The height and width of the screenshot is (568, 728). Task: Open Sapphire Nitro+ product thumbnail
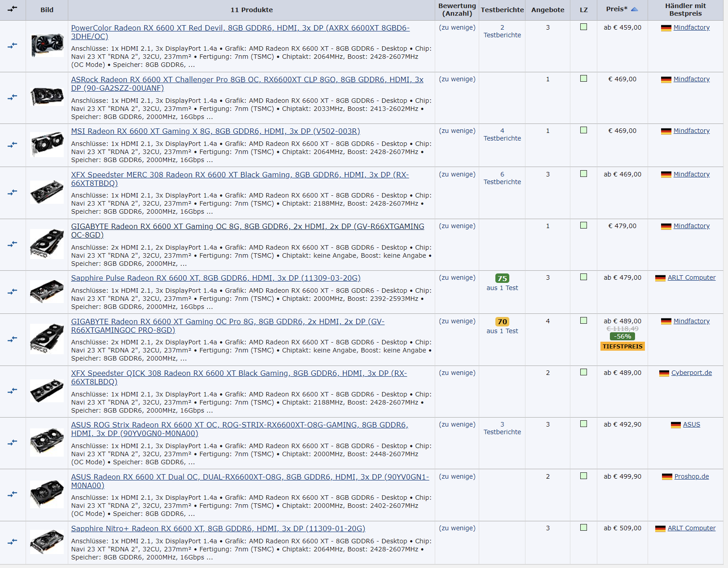[47, 542]
